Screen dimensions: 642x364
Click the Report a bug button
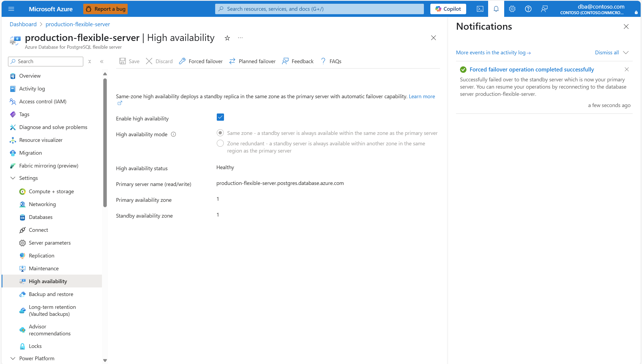(105, 9)
